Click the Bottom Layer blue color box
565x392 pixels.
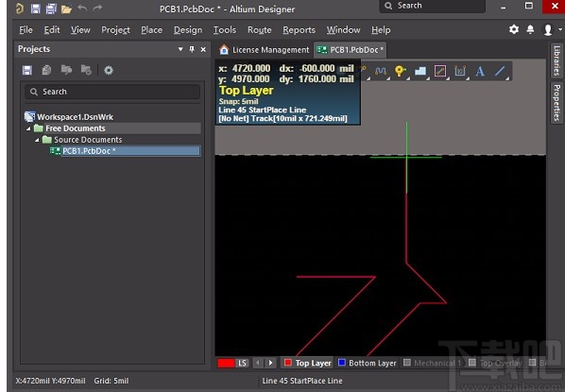342,363
